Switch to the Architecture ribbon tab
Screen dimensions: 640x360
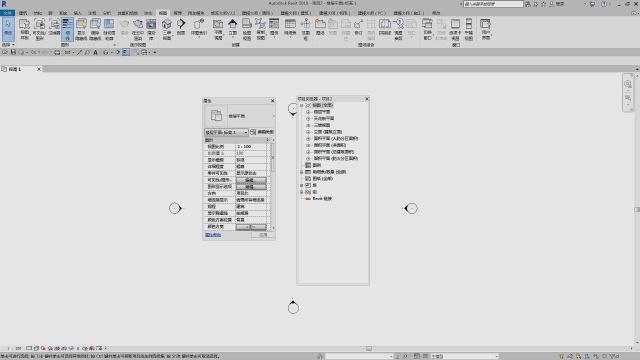click(23, 13)
